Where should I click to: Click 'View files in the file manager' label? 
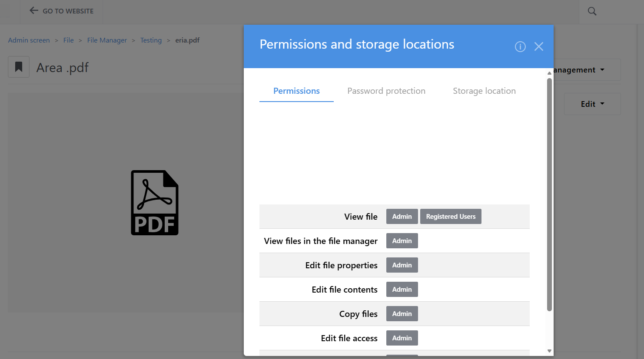[x=321, y=241]
